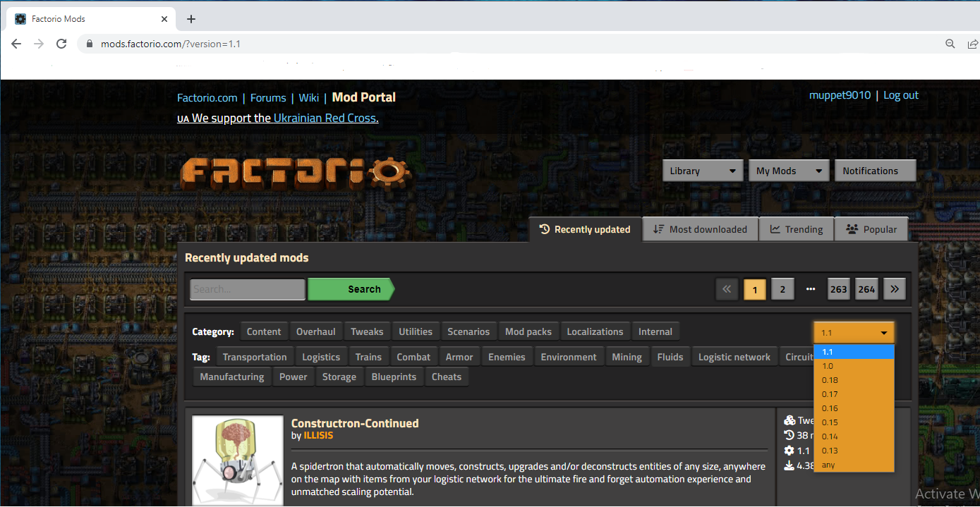Open a new browser tab
The image size is (980, 507).
191,19
